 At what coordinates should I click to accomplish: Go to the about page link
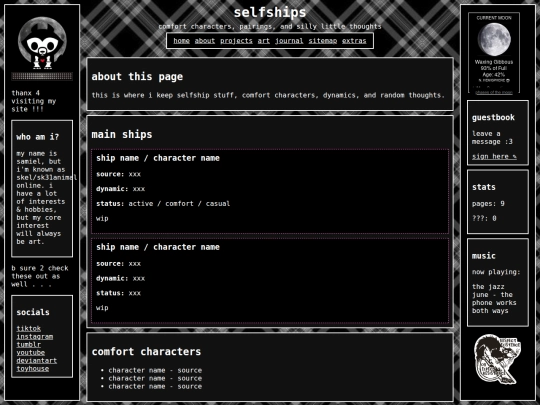click(x=205, y=41)
